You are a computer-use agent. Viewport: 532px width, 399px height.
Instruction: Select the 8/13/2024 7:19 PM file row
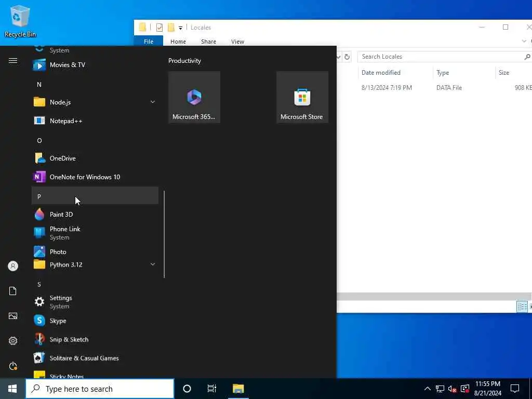[x=434, y=87]
